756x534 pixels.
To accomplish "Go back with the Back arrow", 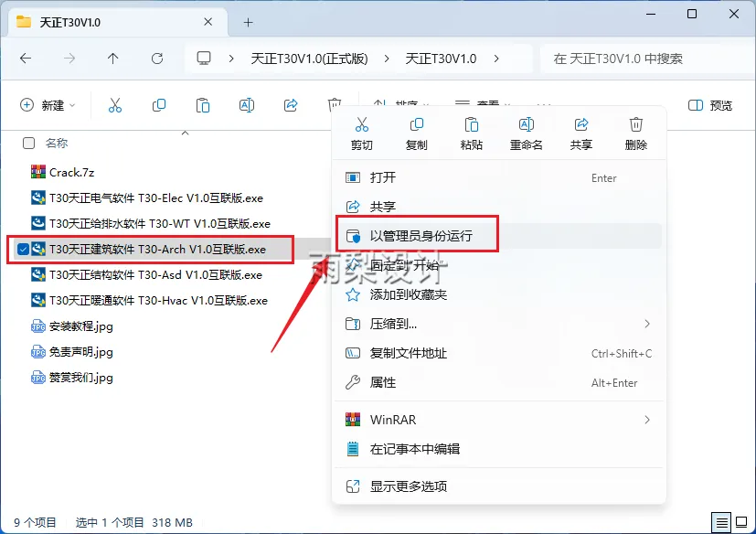I will (26, 59).
